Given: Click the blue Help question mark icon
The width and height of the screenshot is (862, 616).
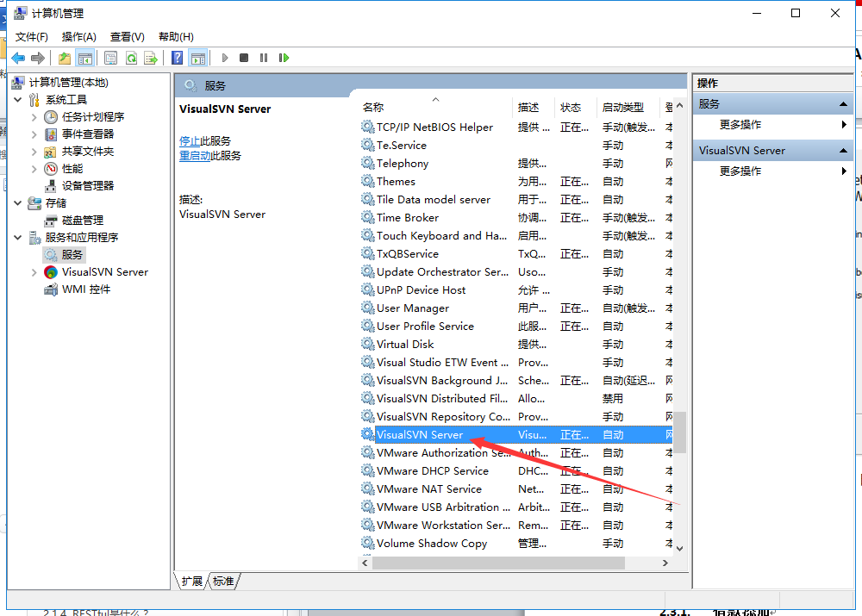Looking at the screenshot, I should (177, 58).
